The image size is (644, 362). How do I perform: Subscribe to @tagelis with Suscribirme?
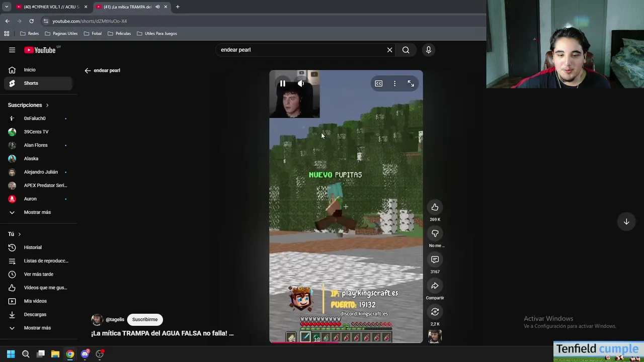(145, 319)
